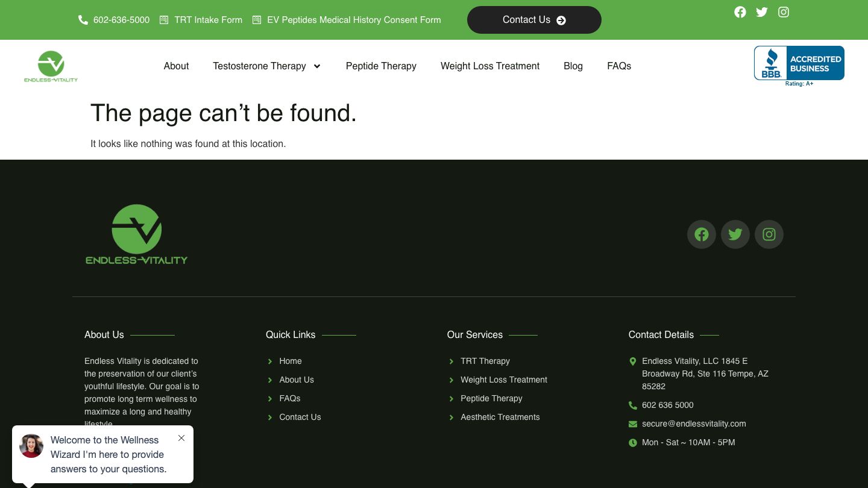The height and width of the screenshot is (488, 868).
Task: Open EV Peptides Medical History Consent Form
Action: 353,20
